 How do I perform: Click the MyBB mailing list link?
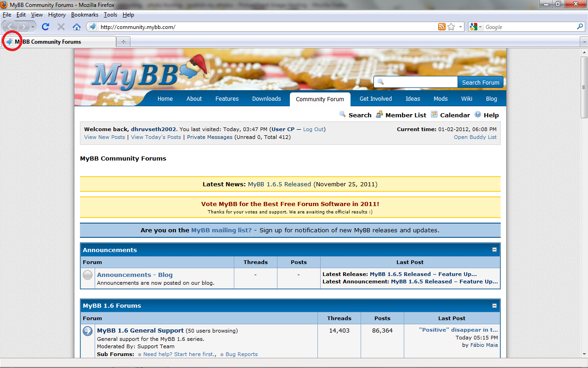point(221,230)
